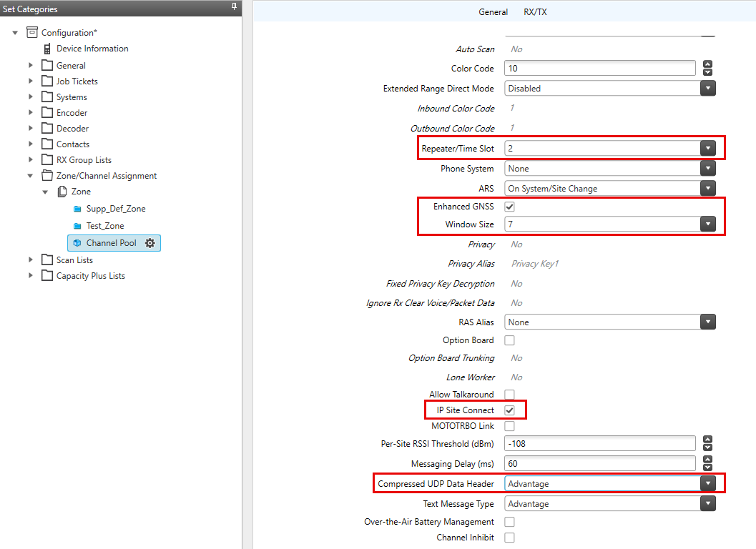Expand the Systems tree node
The image size is (756, 549).
[30, 97]
